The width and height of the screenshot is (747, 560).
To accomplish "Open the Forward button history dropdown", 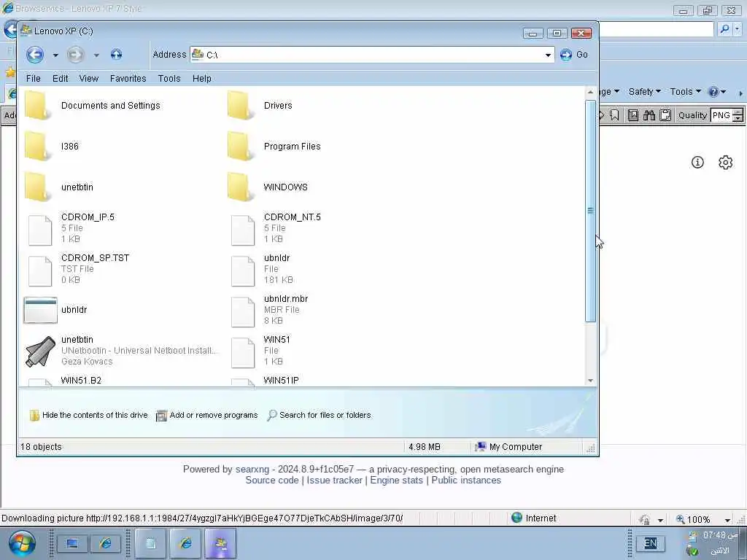I will (x=96, y=55).
